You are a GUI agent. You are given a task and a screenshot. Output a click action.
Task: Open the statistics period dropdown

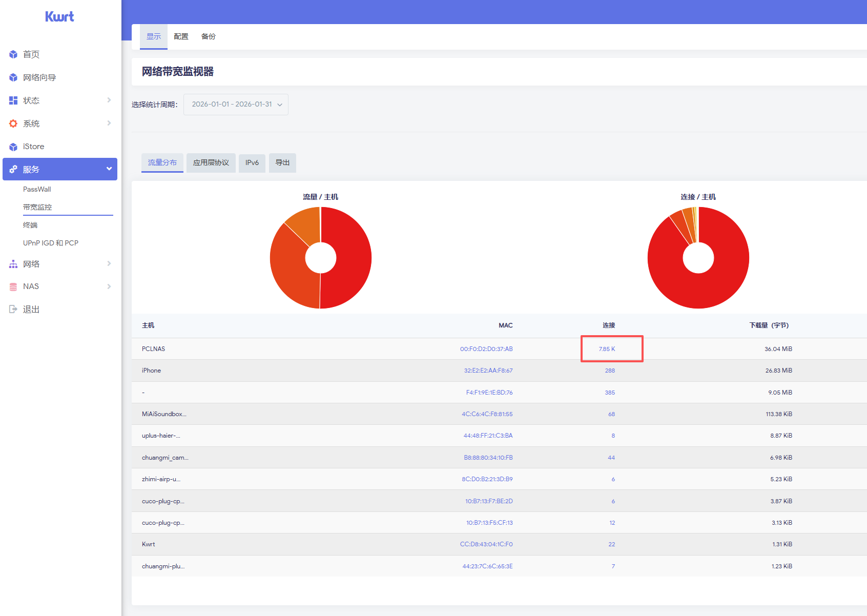tap(236, 105)
